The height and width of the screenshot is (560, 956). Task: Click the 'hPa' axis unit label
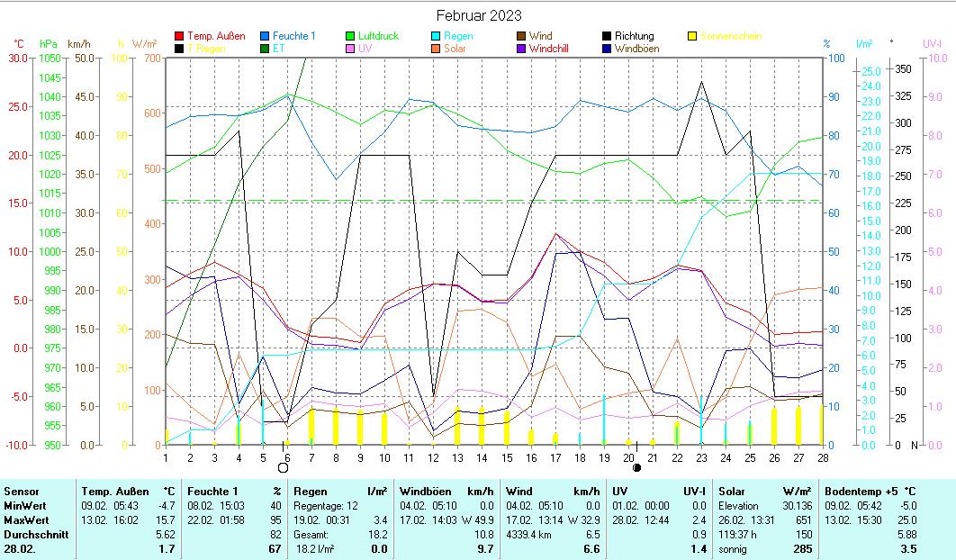49,44
